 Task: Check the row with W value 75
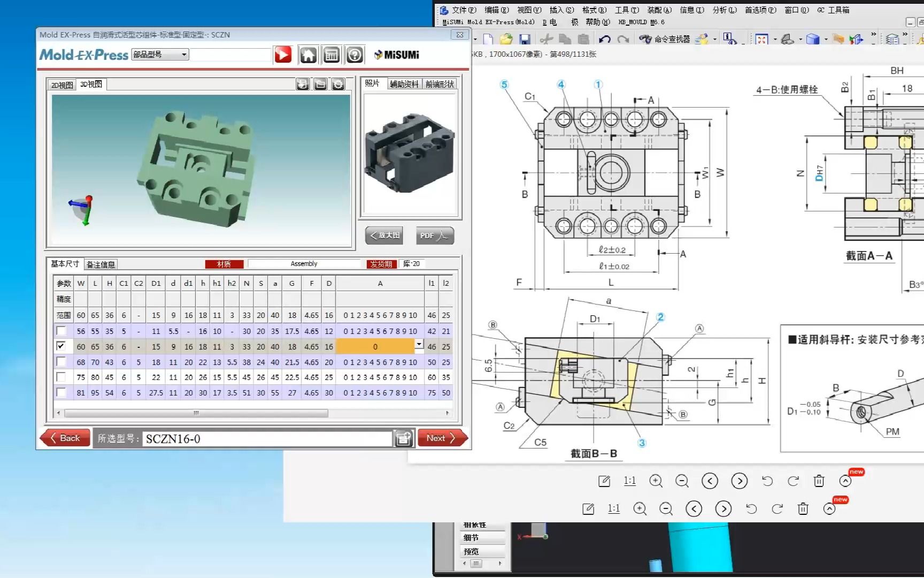coord(61,377)
